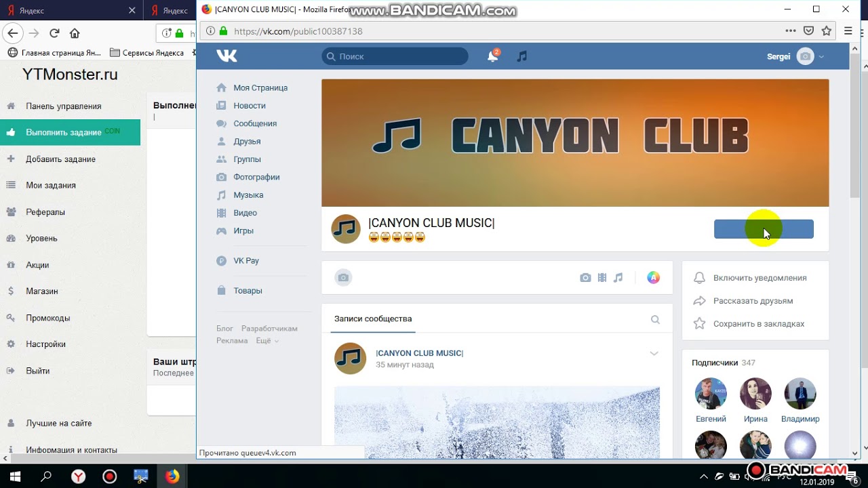The image size is (868, 488).
Task: Click the blue subscribe button
Action: click(x=764, y=229)
